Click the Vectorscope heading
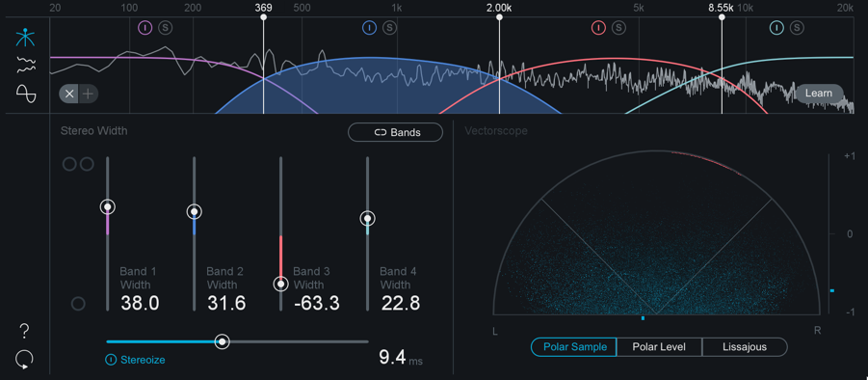This screenshot has height=380, width=868. [x=496, y=131]
